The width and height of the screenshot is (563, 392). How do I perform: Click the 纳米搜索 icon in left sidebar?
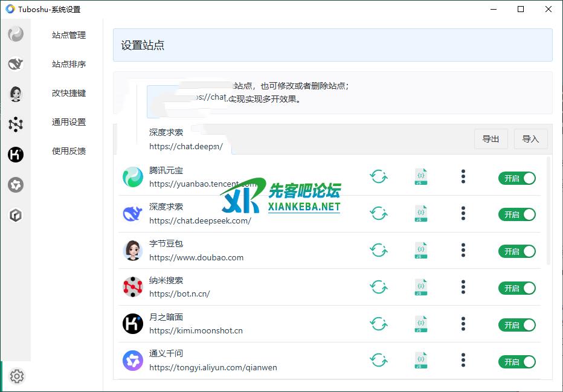tap(16, 124)
